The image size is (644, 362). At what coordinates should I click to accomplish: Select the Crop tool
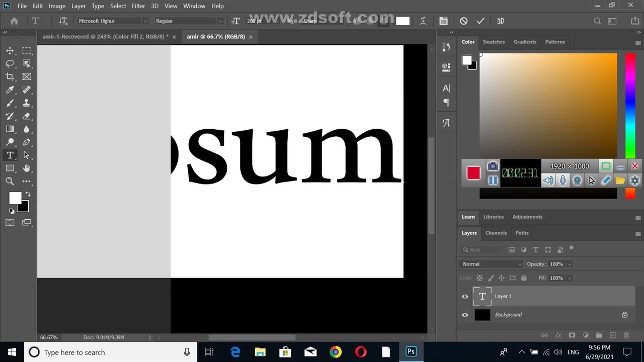[10, 77]
